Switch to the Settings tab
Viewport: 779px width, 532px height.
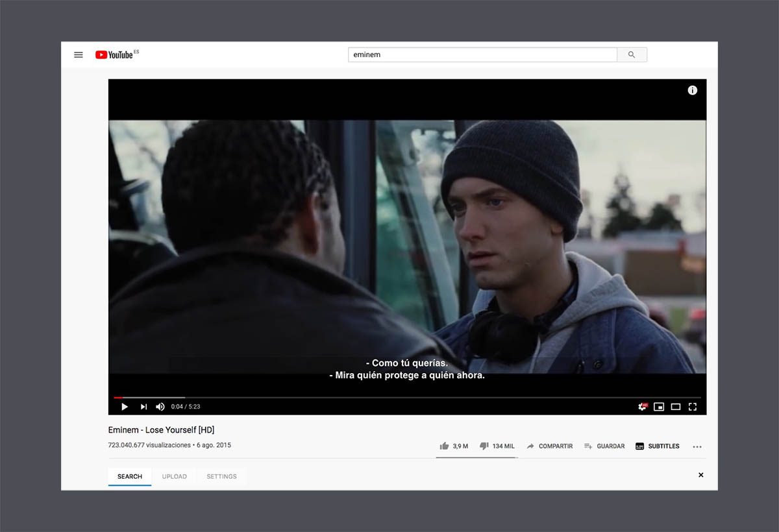[x=221, y=477]
